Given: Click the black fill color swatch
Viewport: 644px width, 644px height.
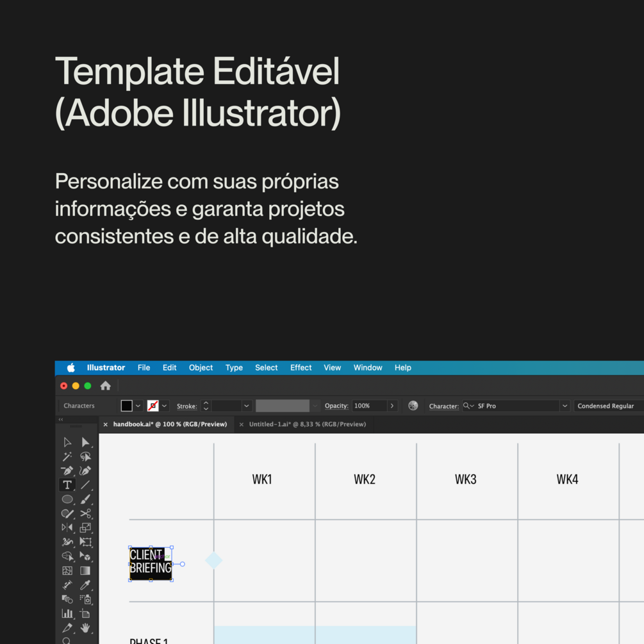Looking at the screenshot, I should tap(126, 406).
